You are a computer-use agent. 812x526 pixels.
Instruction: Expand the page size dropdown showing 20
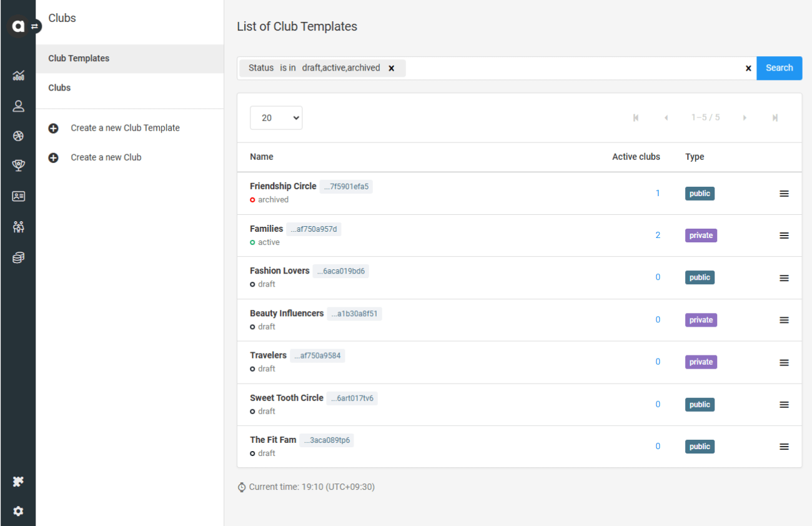tap(276, 117)
